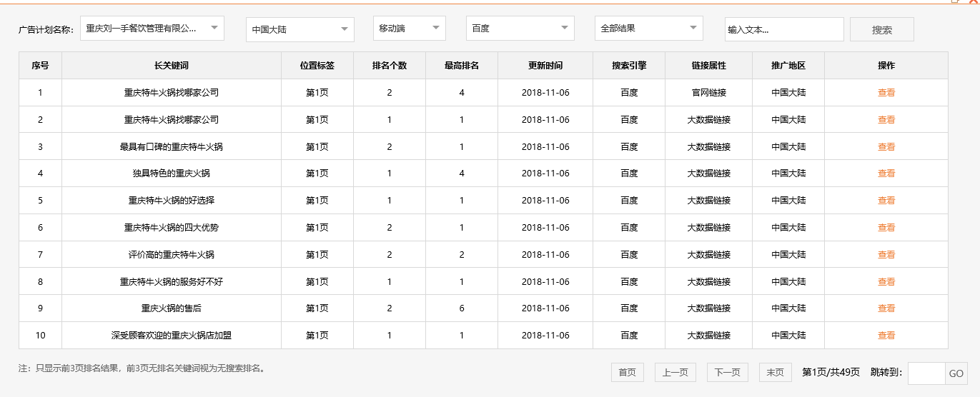Go to 首页 first page

pyautogui.click(x=627, y=373)
